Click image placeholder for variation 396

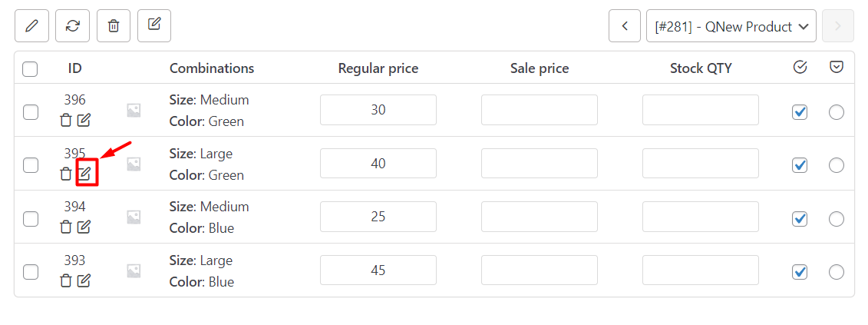134,111
